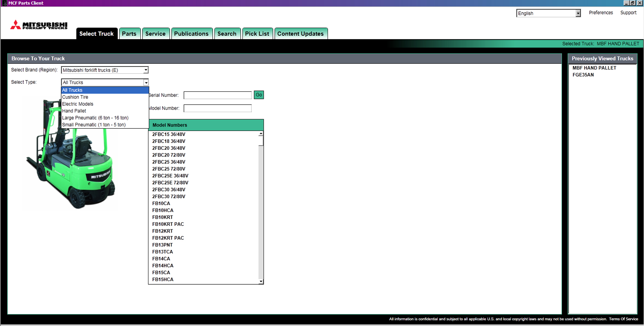The height and width of the screenshot is (326, 644).
Task: Open Preferences link
Action: tap(601, 13)
